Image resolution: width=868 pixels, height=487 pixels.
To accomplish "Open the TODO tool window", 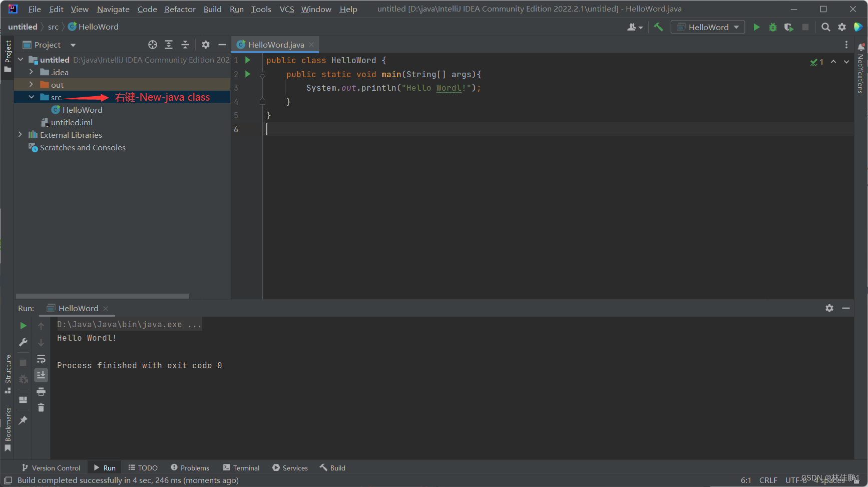I will (143, 467).
